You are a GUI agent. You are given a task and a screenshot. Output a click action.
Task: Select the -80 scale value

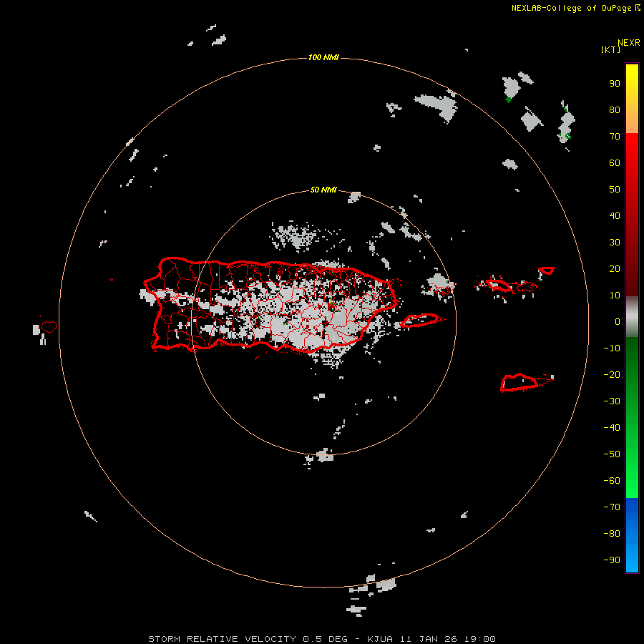(612, 534)
